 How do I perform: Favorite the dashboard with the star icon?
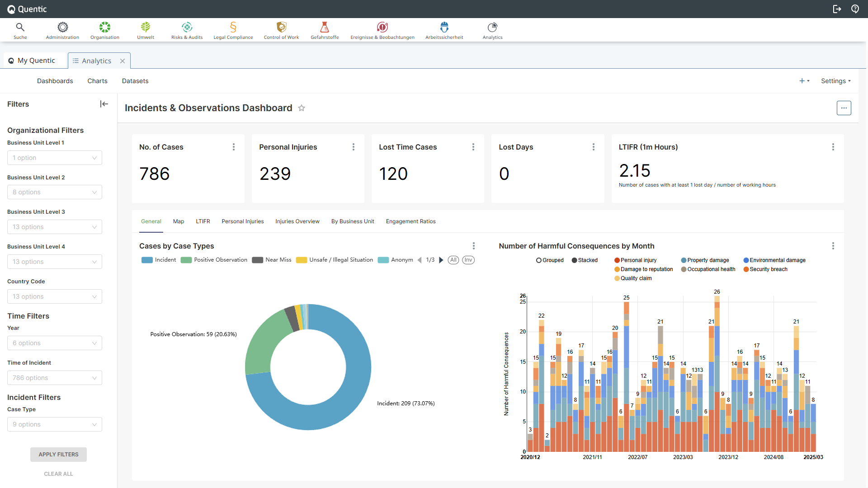tap(302, 108)
